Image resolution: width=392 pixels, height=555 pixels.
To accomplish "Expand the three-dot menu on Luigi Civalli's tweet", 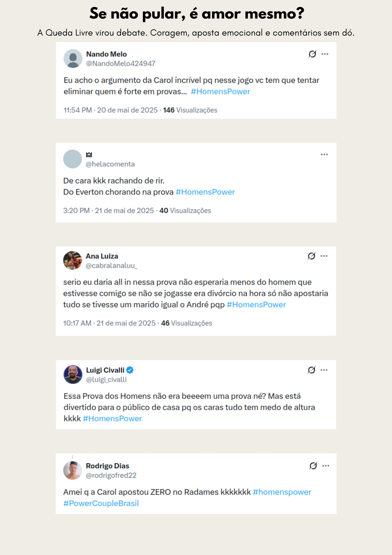I will click(324, 370).
